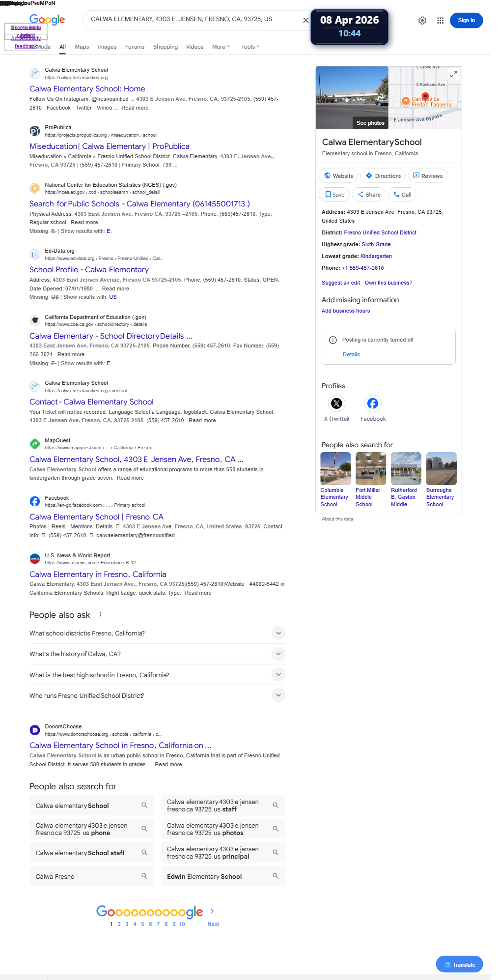The image size is (497, 980).
Task: Expand 'Who runs Fresno Unified School District'
Action: 157,695
